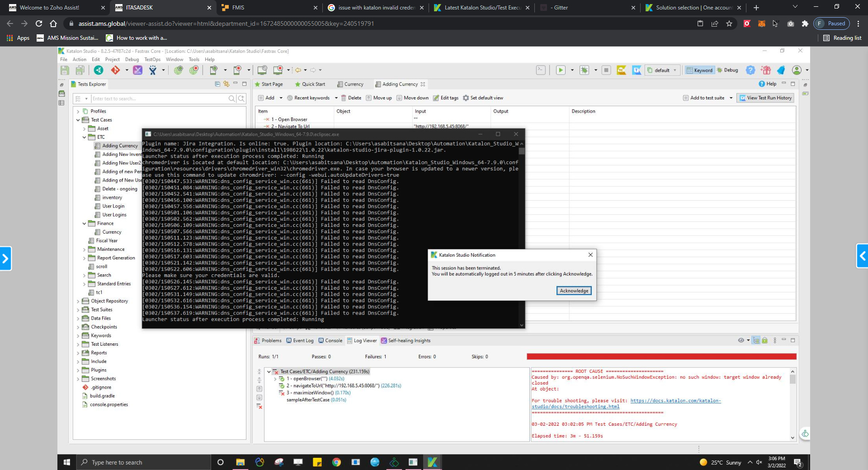Click View Test Run History button
Screen dimensions: 868x470
[x=765, y=98]
